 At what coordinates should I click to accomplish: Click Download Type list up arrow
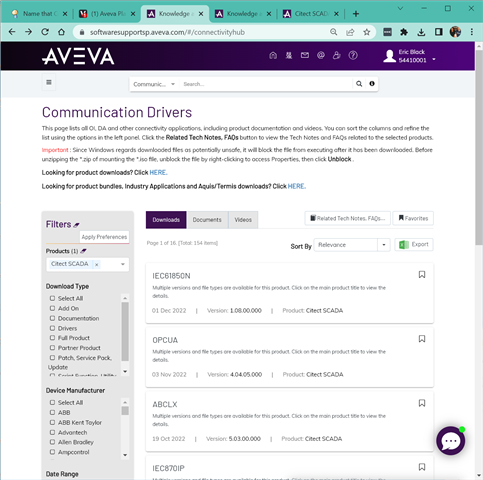125,298
